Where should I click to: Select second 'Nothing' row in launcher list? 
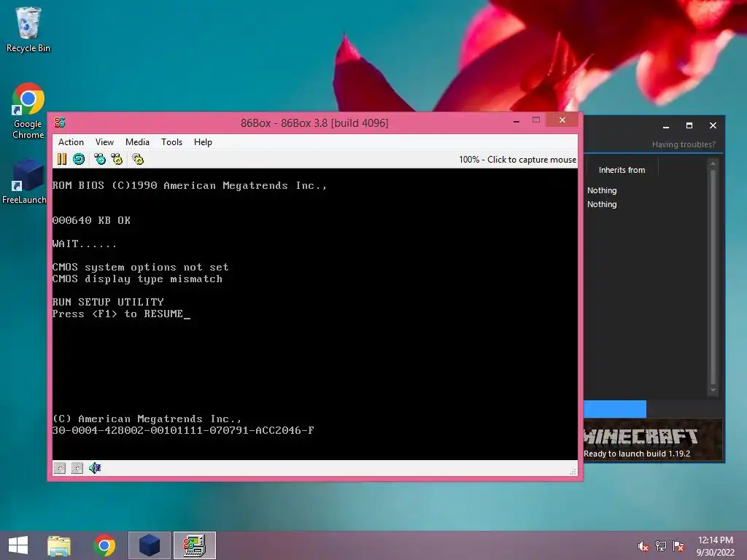(602, 204)
